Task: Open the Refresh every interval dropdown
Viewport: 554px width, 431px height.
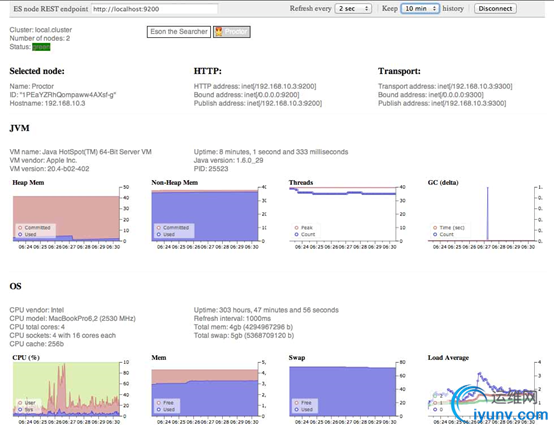Action: coord(353,8)
